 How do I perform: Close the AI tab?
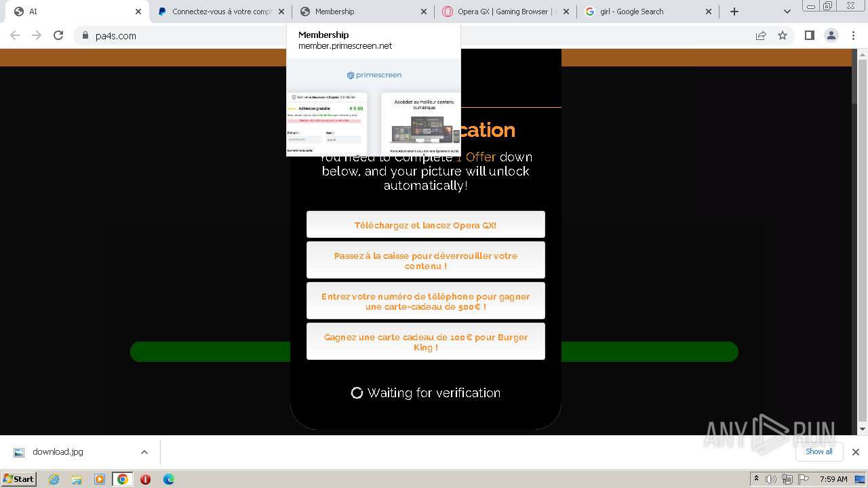point(138,12)
